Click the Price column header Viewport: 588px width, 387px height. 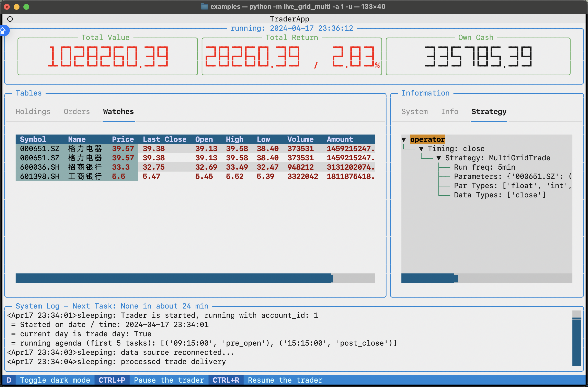click(123, 139)
